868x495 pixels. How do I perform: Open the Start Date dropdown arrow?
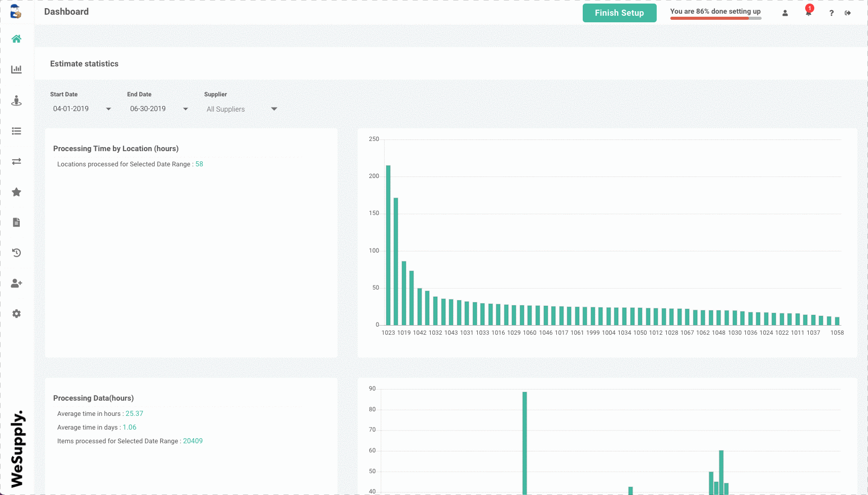pyautogui.click(x=108, y=109)
